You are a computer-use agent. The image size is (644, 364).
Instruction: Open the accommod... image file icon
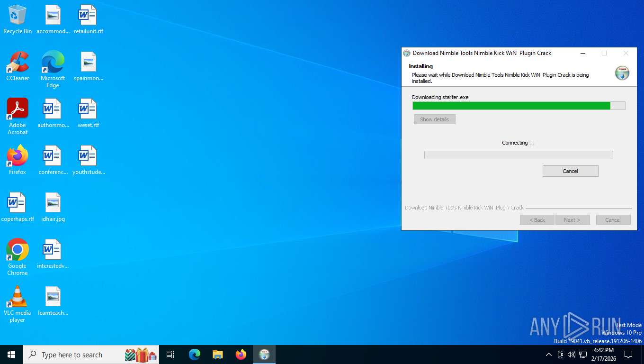click(x=53, y=20)
